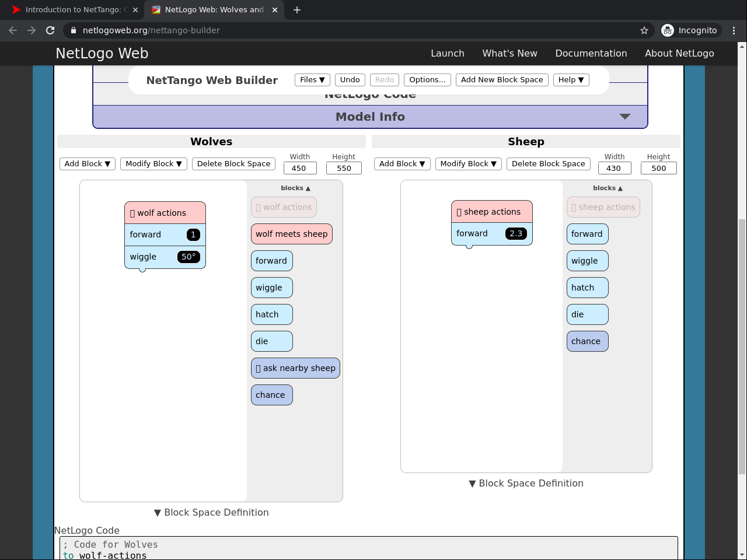Edit the Sheep height field
The width and height of the screenshot is (747, 560).
tap(659, 168)
